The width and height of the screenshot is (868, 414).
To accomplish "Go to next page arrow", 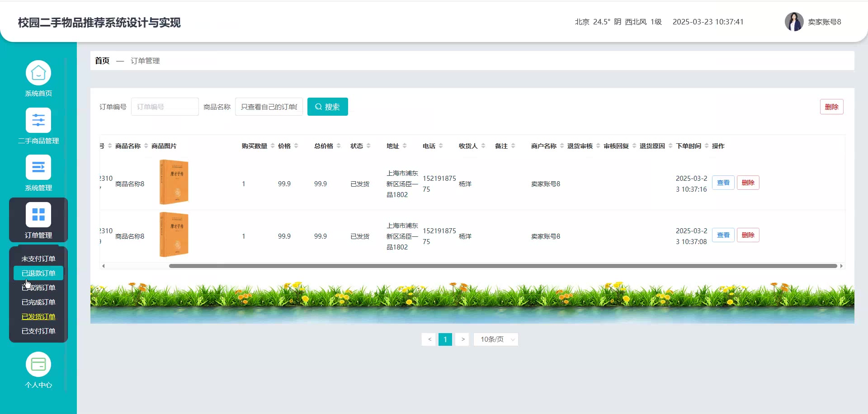I will [462, 339].
